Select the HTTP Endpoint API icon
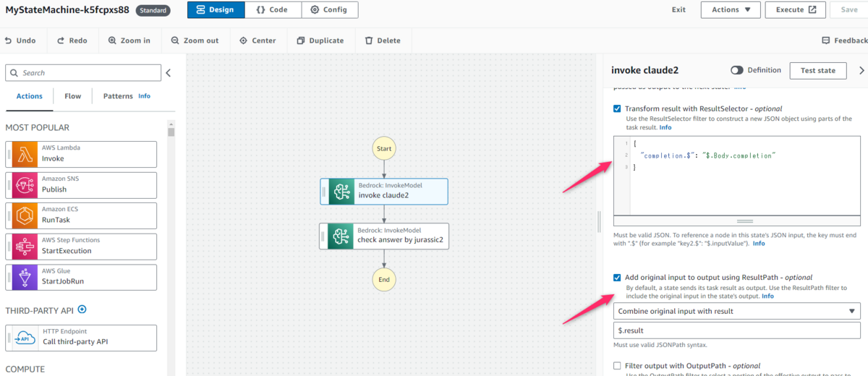 coord(24,338)
